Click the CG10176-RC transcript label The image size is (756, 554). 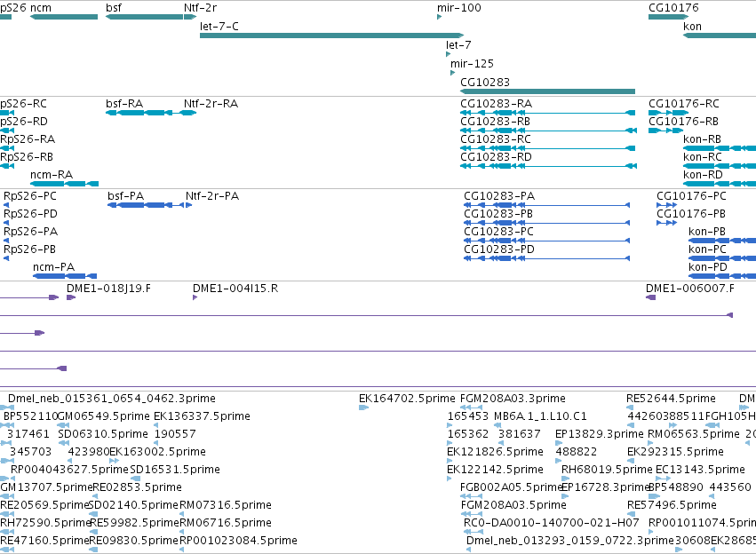tap(684, 104)
